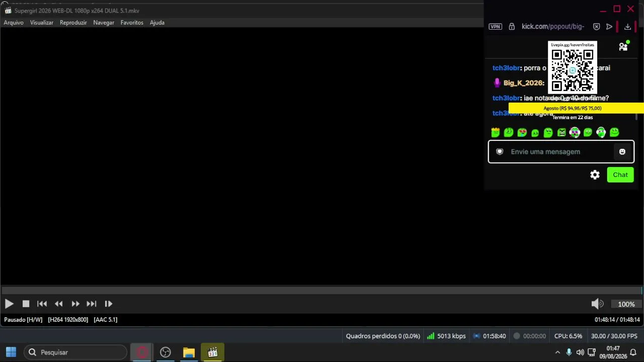
Task: Open the notification bell
Action: pos(633,352)
